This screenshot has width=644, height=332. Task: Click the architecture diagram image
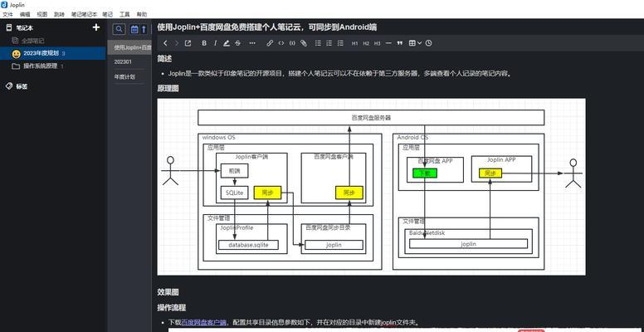click(371, 187)
